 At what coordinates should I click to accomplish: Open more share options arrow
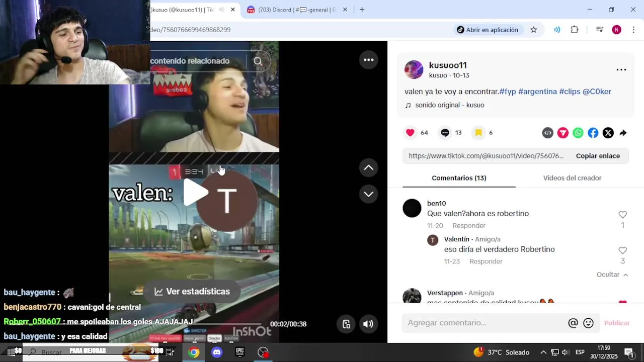point(623,133)
